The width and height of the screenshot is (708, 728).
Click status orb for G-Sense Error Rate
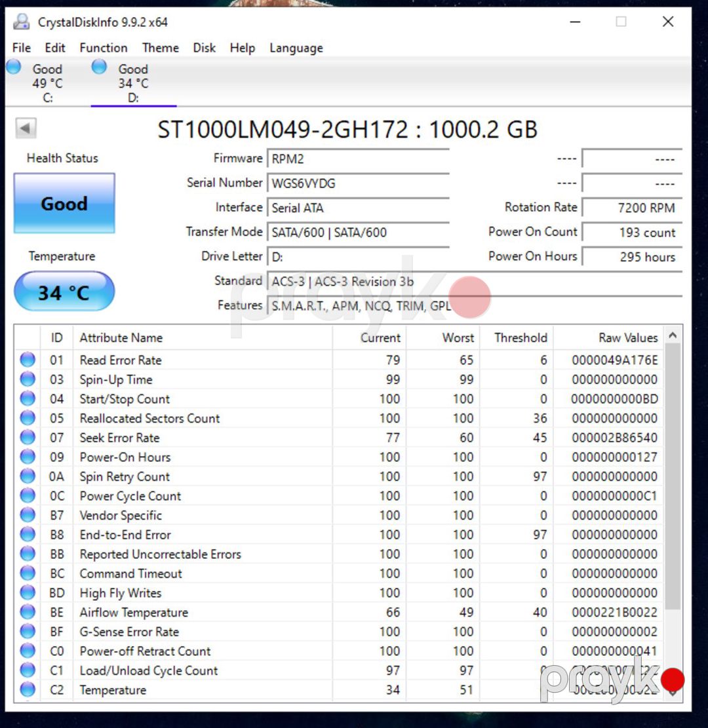point(28,632)
